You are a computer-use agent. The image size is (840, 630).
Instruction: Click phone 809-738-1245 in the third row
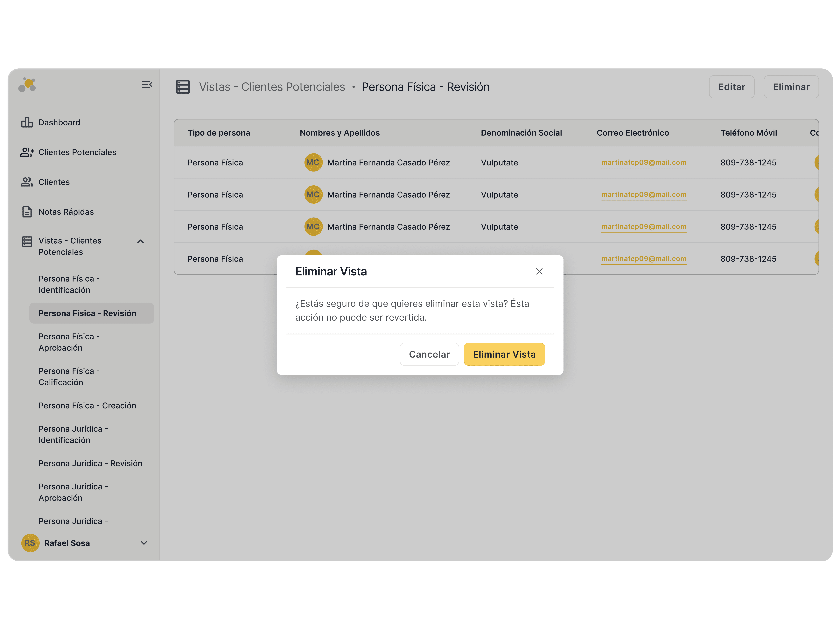point(748,227)
